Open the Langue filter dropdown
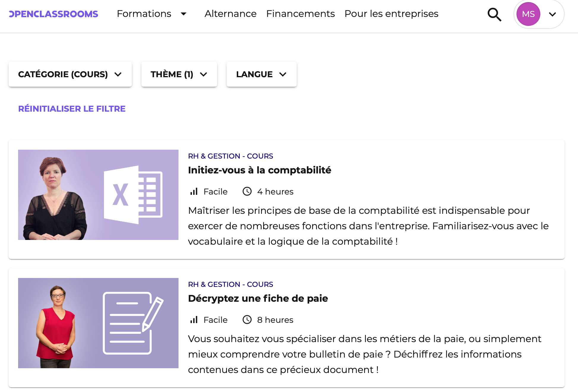 [261, 74]
